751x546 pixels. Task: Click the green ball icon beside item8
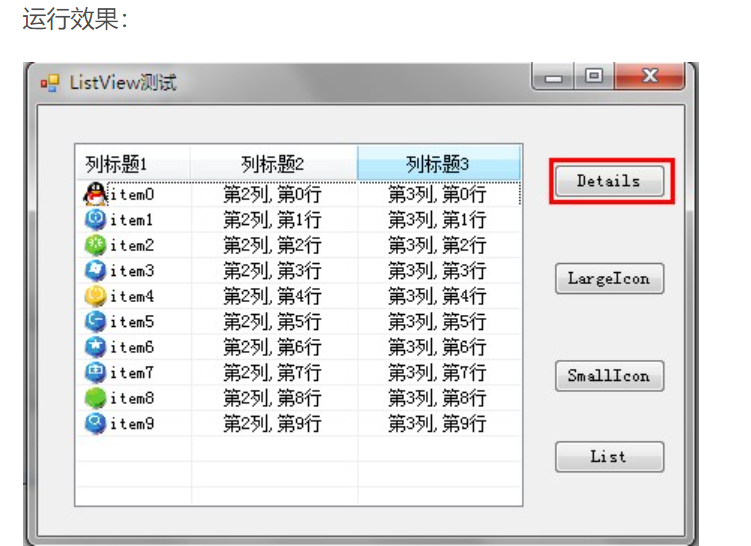click(x=95, y=398)
